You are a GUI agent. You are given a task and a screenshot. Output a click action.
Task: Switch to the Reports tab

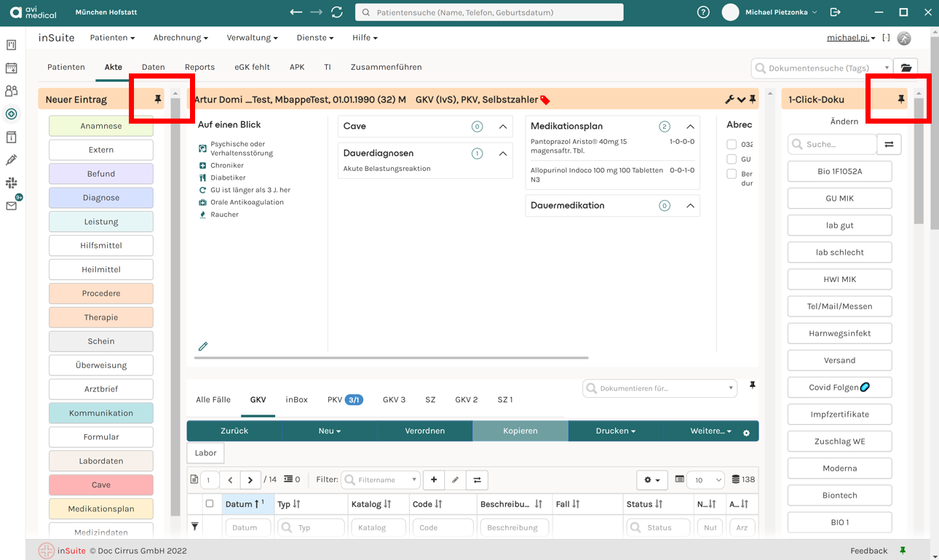pos(199,67)
